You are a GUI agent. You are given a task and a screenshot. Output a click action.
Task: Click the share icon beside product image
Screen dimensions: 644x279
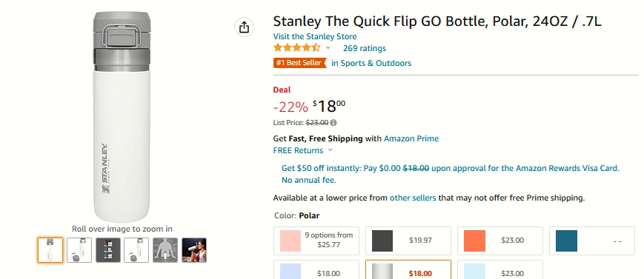pyautogui.click(x=244, y=27)
